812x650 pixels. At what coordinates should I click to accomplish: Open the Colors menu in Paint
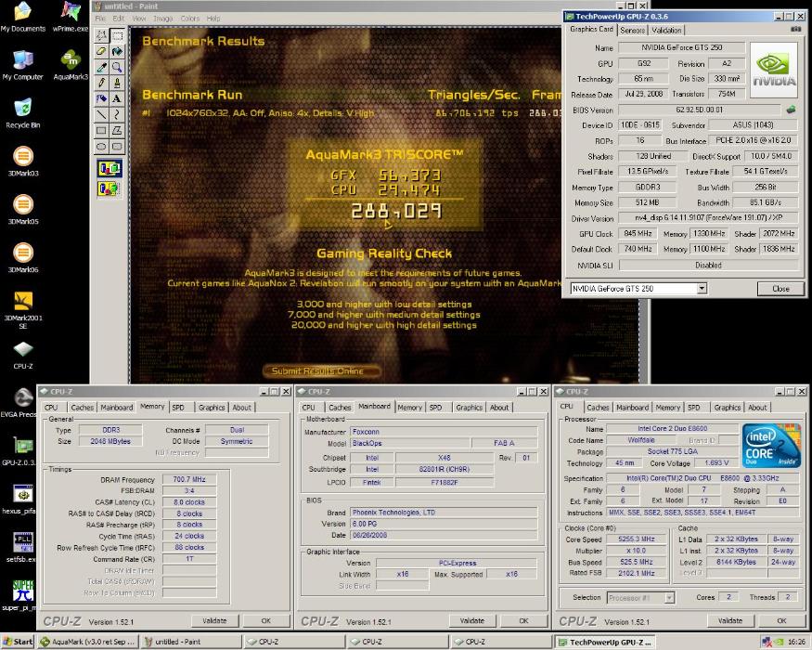pyautogui.click(x=190, y=19)
